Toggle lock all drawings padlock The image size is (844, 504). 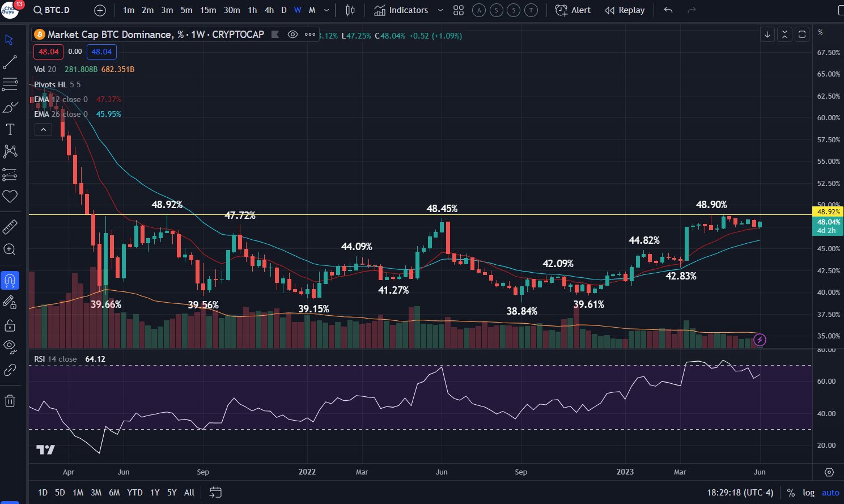click(x=10, y=325)
